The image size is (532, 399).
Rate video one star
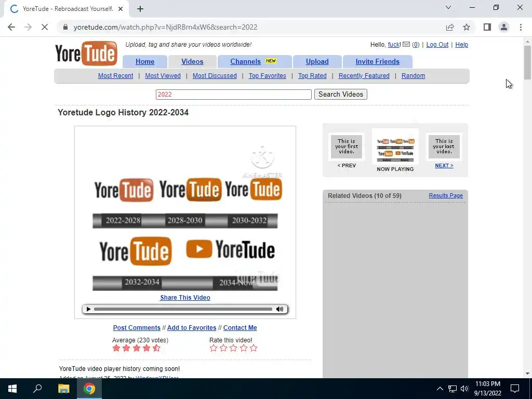pyautogui.click(x=213, y=348)
